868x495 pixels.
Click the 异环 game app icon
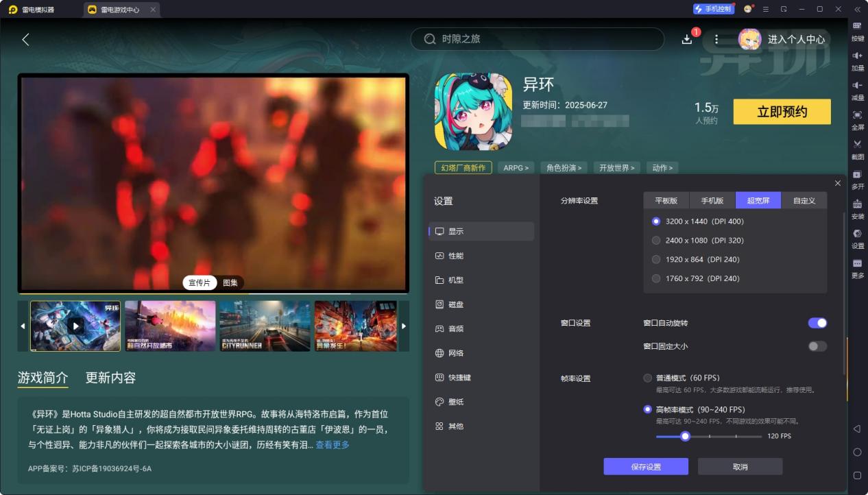coord(474,112)
